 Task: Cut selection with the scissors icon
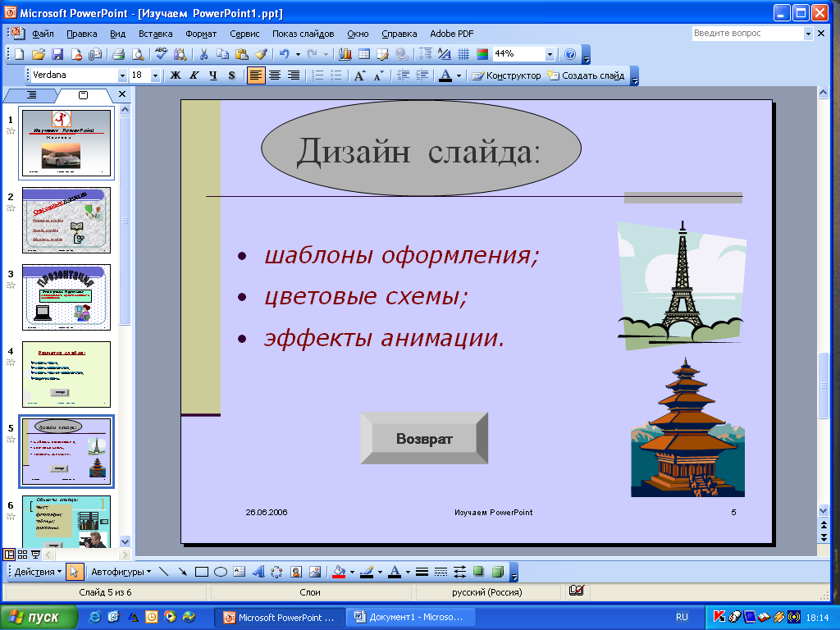click(x=203, y=54)
